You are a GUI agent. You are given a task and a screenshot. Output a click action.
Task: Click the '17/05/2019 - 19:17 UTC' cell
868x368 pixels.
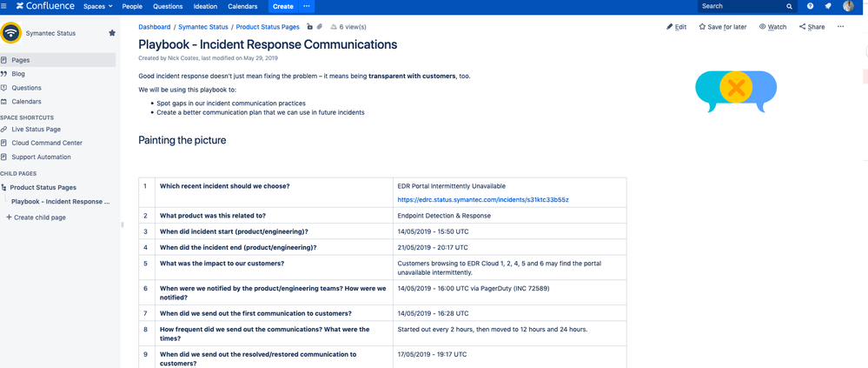[x=510, y=358]
